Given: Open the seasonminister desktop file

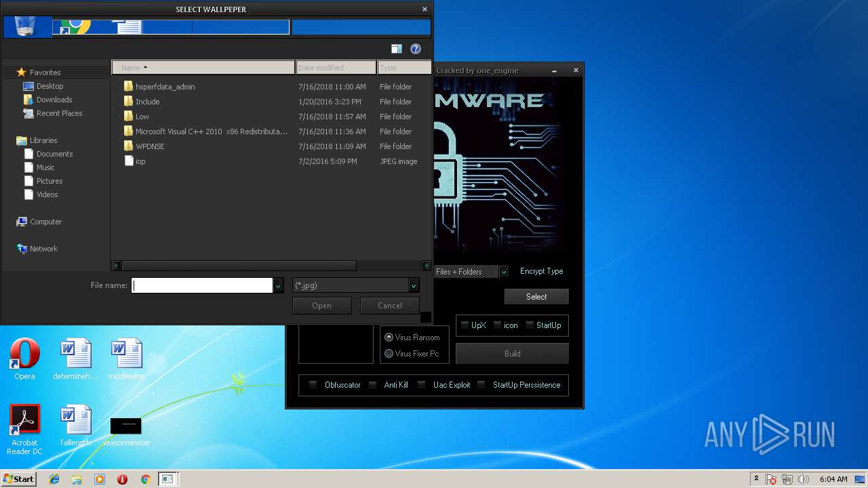Looking at the screenshot, I should (x=126, y=431).
